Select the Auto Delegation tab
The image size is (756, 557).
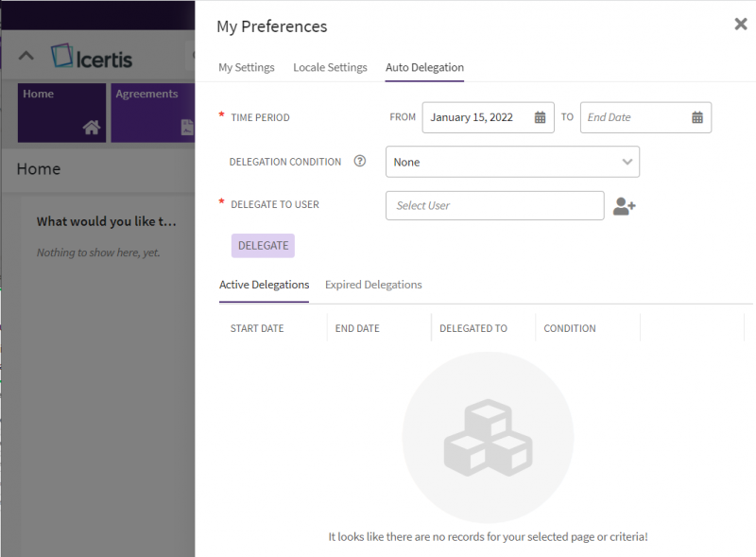(x=424, y=67)
